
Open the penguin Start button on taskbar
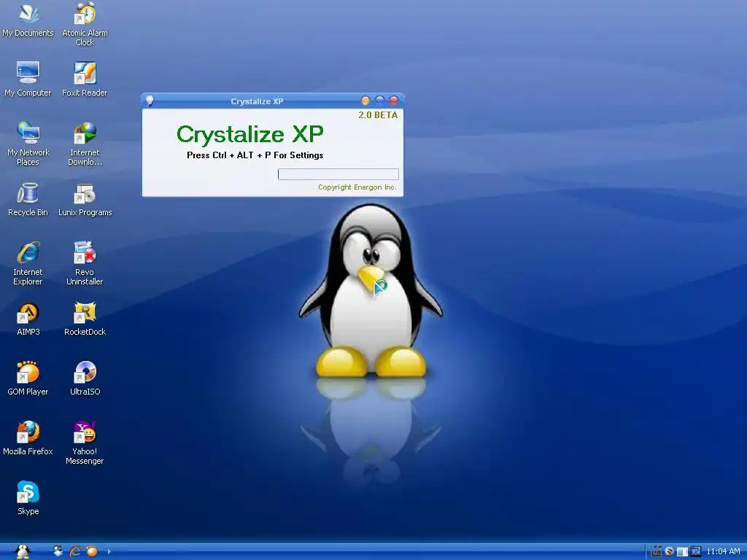(23, 551)
